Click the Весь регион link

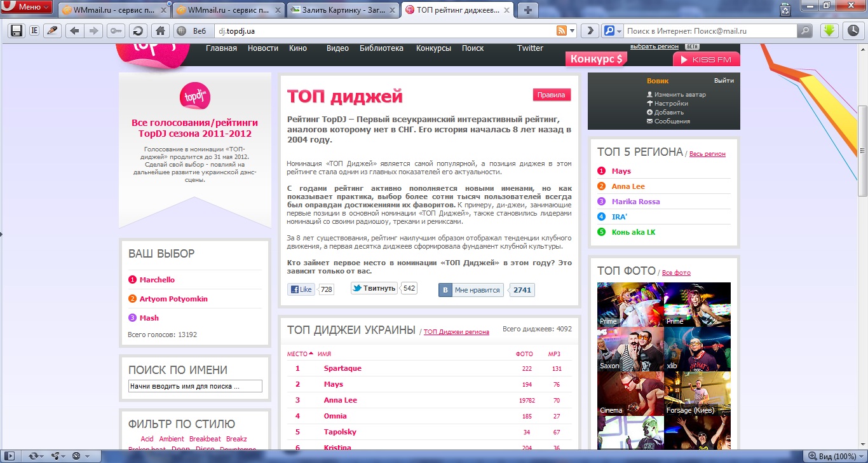pos(707,154)
